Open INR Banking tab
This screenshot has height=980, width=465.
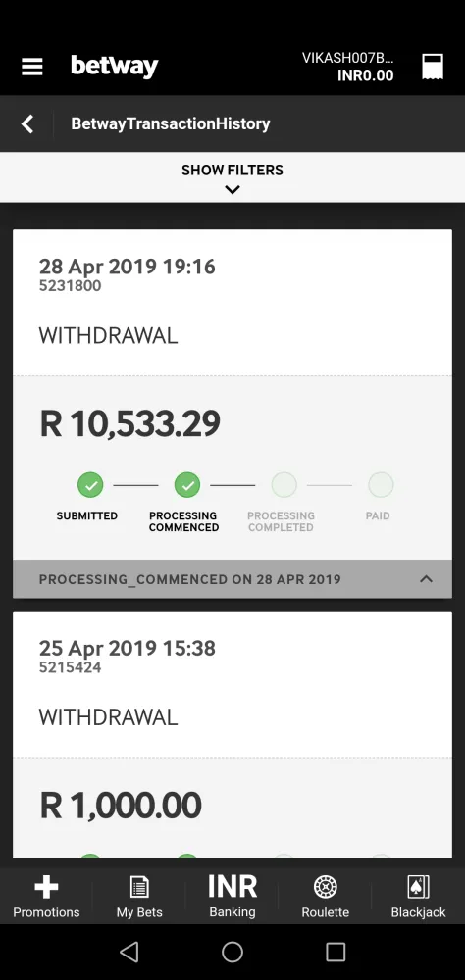coord(232,897)
